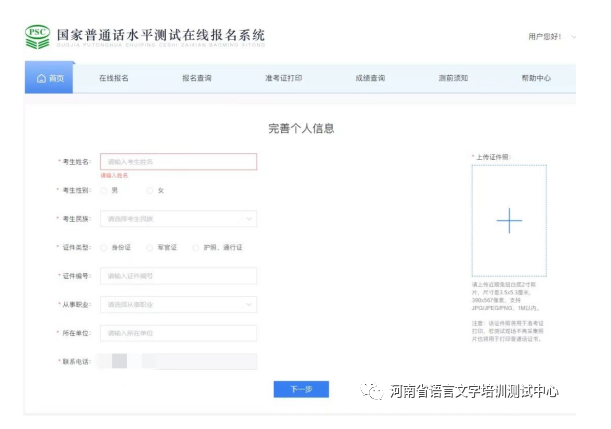Screen dimensions: 611x429
Task: Click the 下一步 button
Action: pos(301,389)
